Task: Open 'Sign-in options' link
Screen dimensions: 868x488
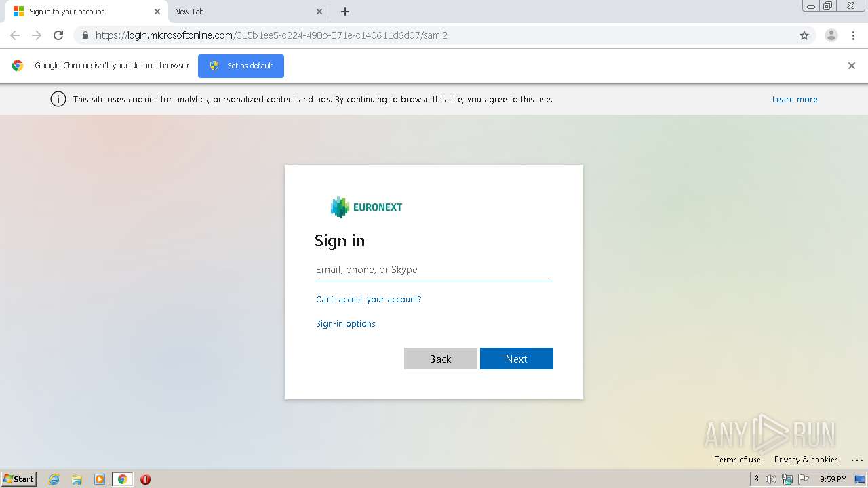Action: click(x=345, y=323)
